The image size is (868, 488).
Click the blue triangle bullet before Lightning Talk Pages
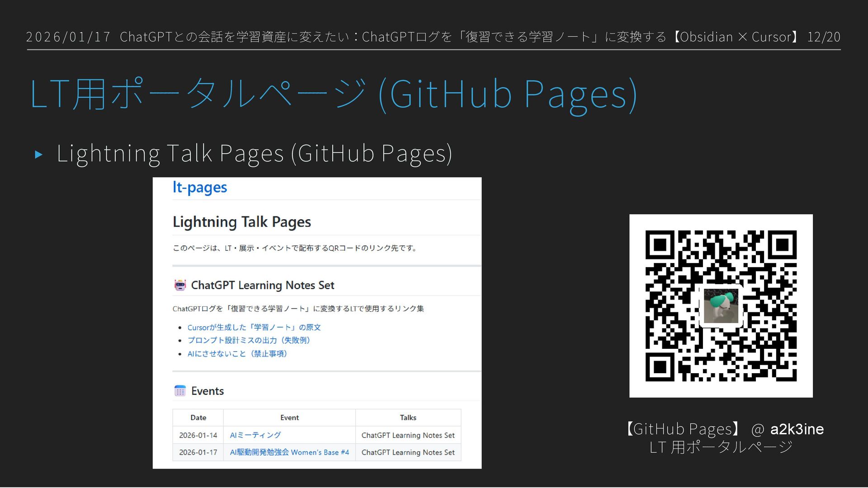39,155
